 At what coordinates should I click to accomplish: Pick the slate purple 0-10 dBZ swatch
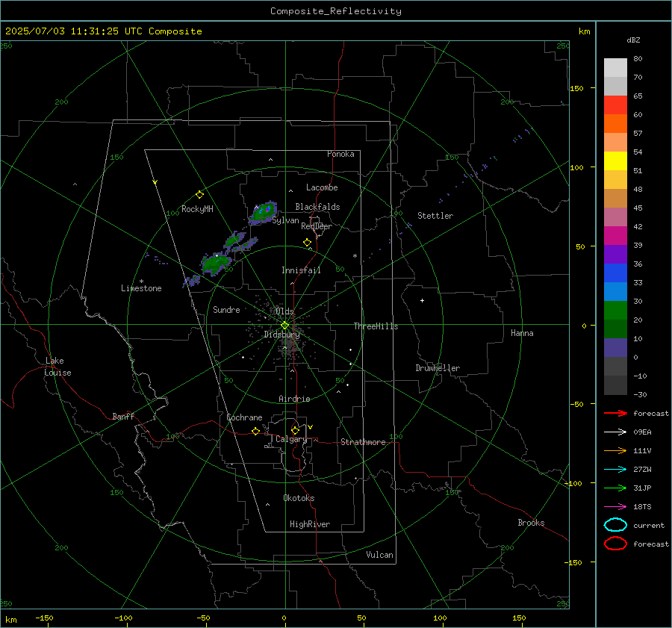615,348
